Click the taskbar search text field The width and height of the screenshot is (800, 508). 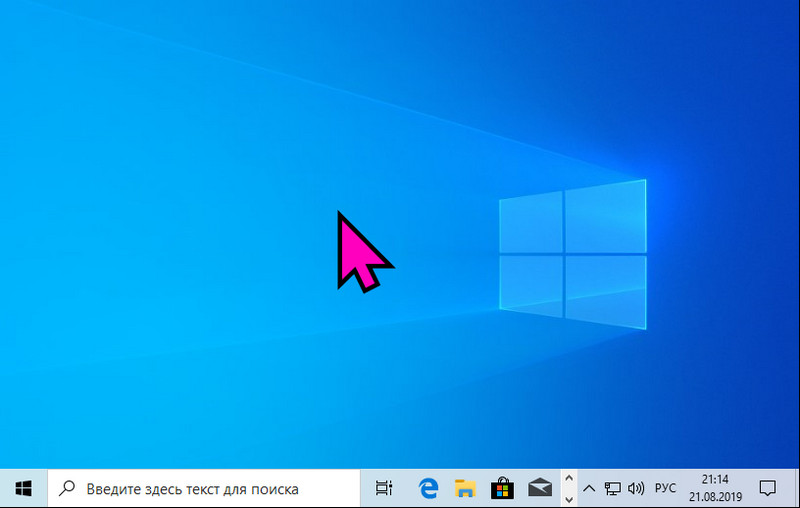click(204, 489)
